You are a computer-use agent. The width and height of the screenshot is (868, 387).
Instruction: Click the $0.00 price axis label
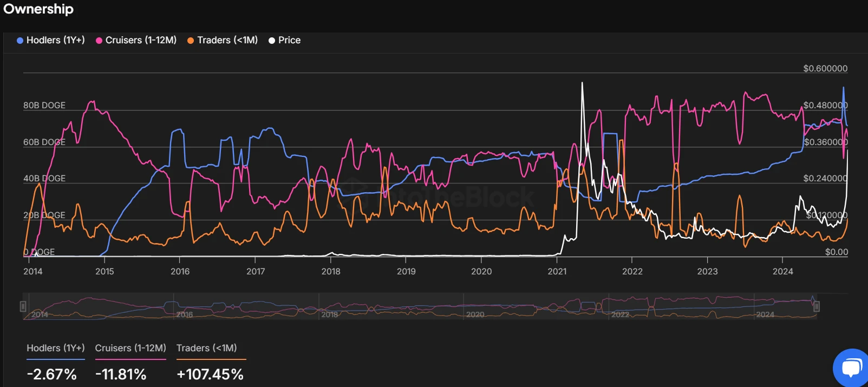837,252
